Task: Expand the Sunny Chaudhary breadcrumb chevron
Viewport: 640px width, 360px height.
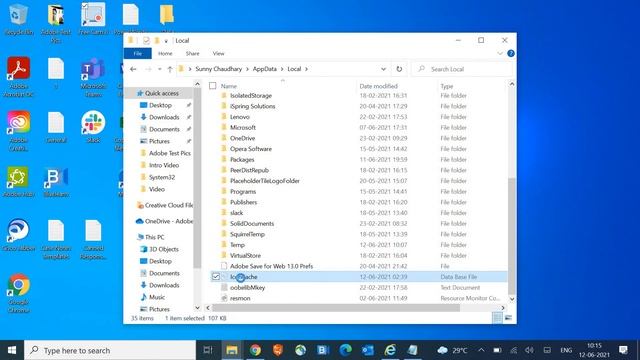Action: (x=247, y=69)
